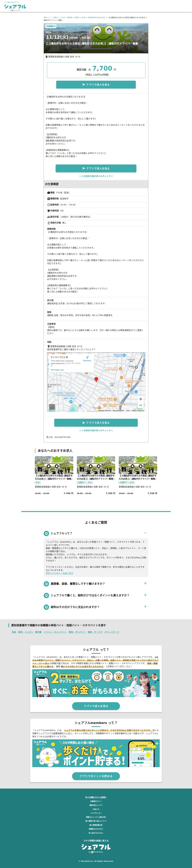Go to 愛知県 breadcrumb

point(70,17)
